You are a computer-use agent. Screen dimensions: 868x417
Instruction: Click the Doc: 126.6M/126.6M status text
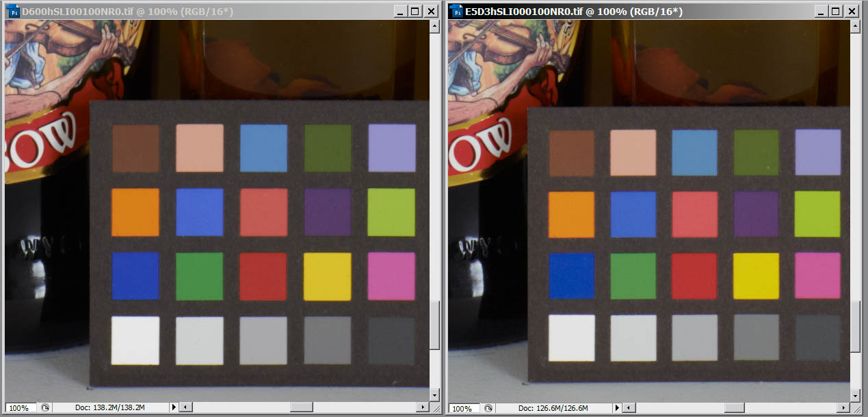click(553, 408)
